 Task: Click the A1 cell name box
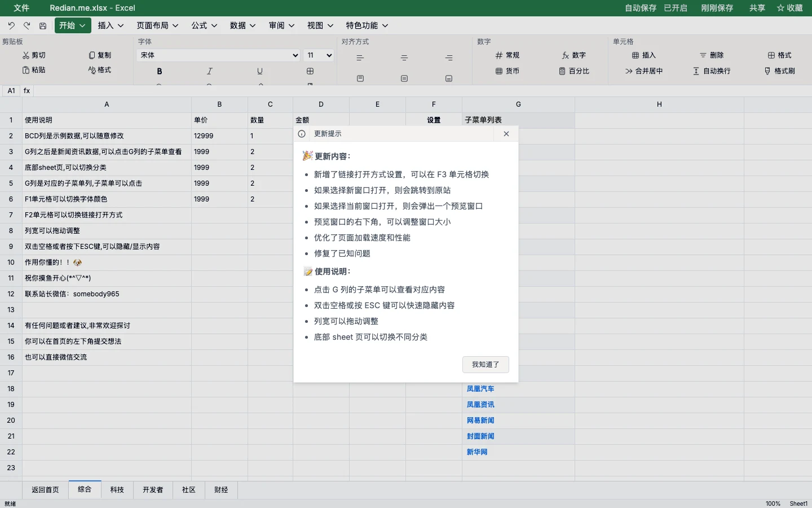[x=11, y=90]
